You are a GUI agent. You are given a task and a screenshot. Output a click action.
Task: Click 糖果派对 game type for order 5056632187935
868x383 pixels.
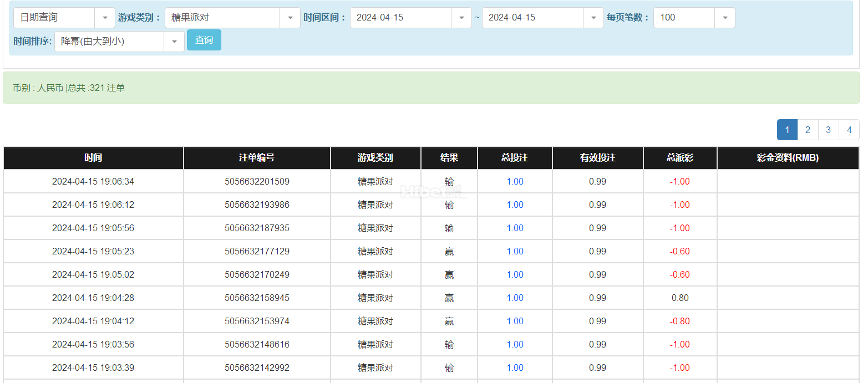[375, 228]
